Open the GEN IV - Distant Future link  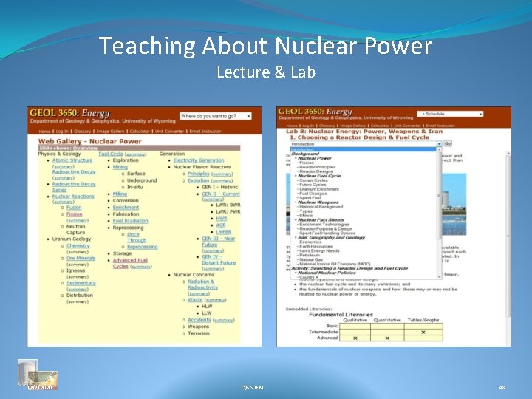[219, 259]
